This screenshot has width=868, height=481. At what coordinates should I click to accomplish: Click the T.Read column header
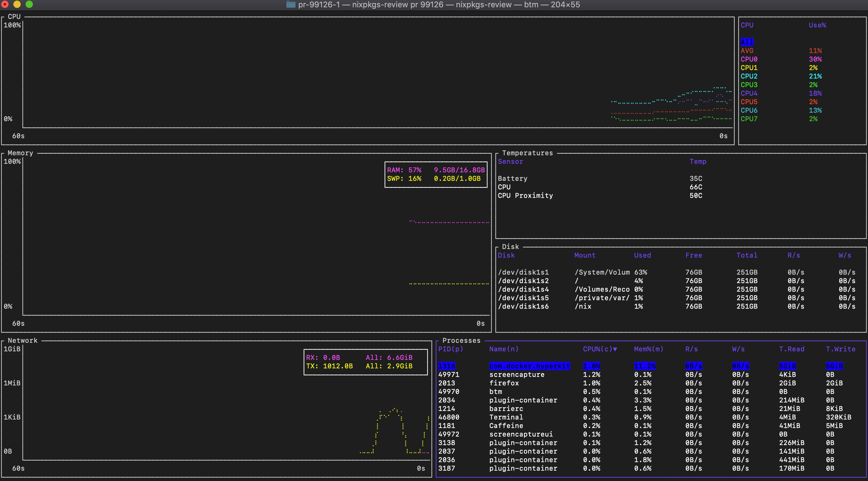pos(791,349)
